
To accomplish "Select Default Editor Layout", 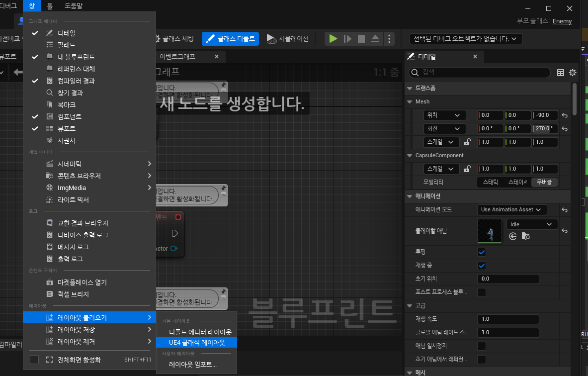I will (x=197, y=332).
